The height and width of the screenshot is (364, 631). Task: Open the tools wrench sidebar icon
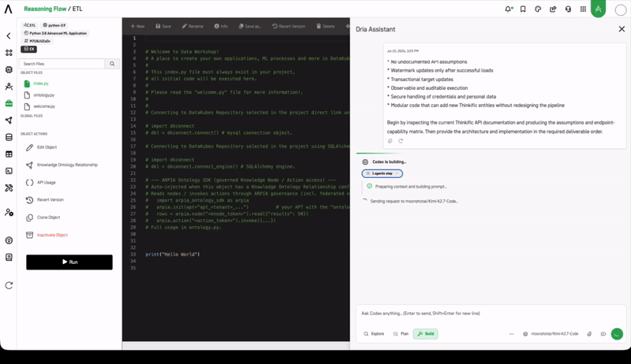pos(9,188)
